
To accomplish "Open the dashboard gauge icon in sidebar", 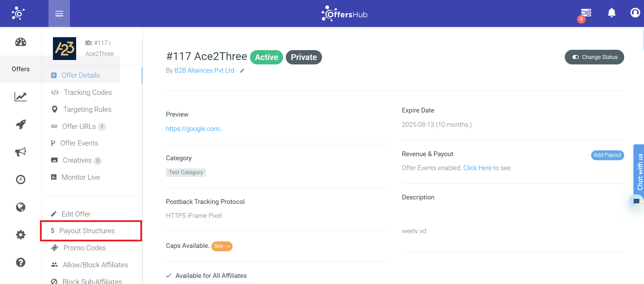I will point(20,42).
